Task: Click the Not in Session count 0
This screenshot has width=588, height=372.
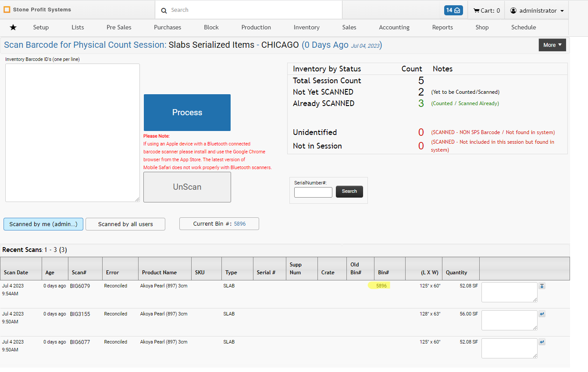Action: pos(421,146)
